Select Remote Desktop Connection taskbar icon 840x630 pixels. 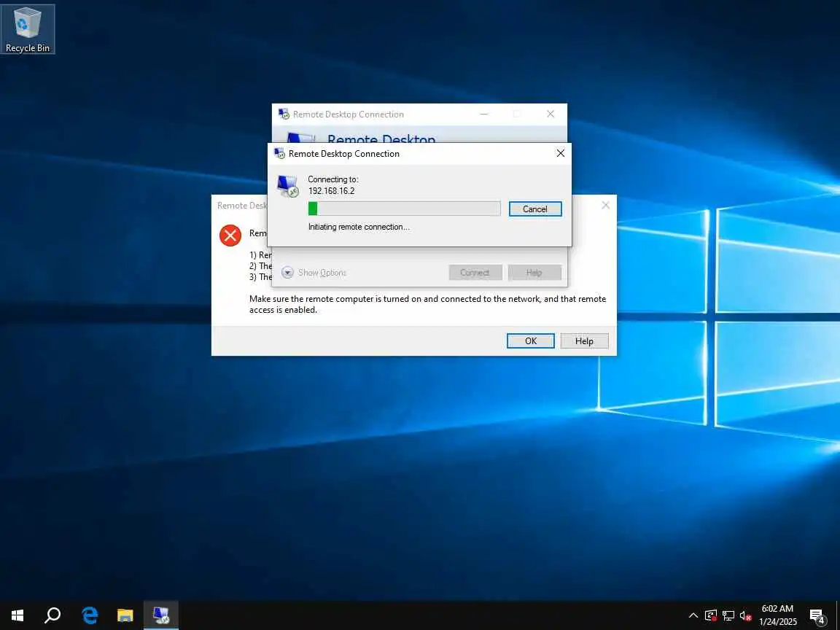[x=160, y=615]
